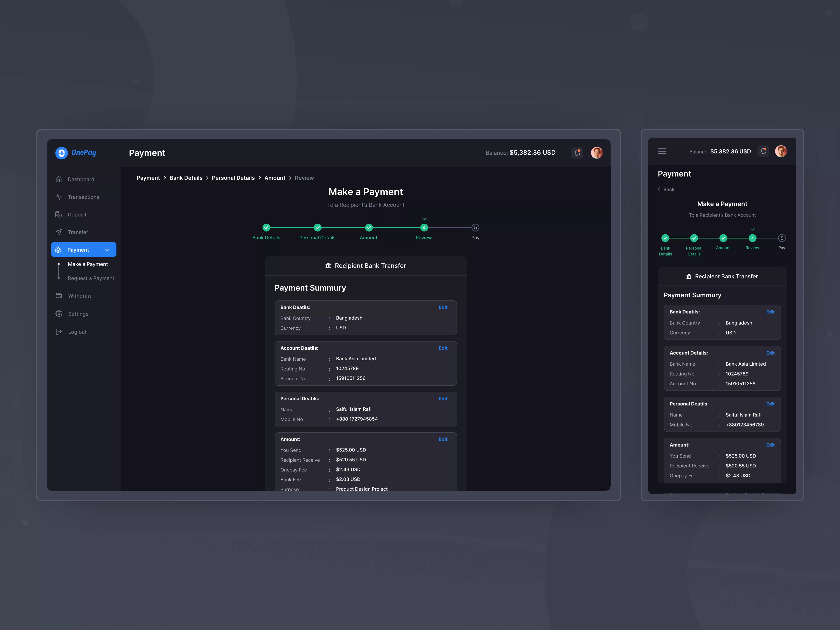Viewport: 840px width, 630px height.
Task: Edit Account Details in mobile summary
Action: point(771,353)
